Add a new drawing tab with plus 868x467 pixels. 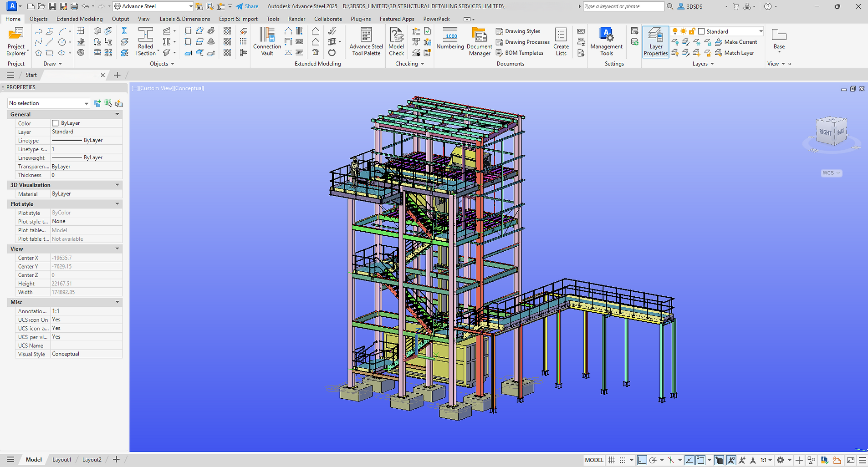pos(117,75)
